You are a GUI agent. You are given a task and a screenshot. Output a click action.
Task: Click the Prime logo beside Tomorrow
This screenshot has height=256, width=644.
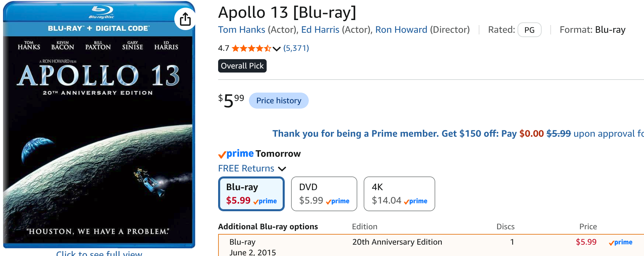pyautogui.click(x=236, y=154)
